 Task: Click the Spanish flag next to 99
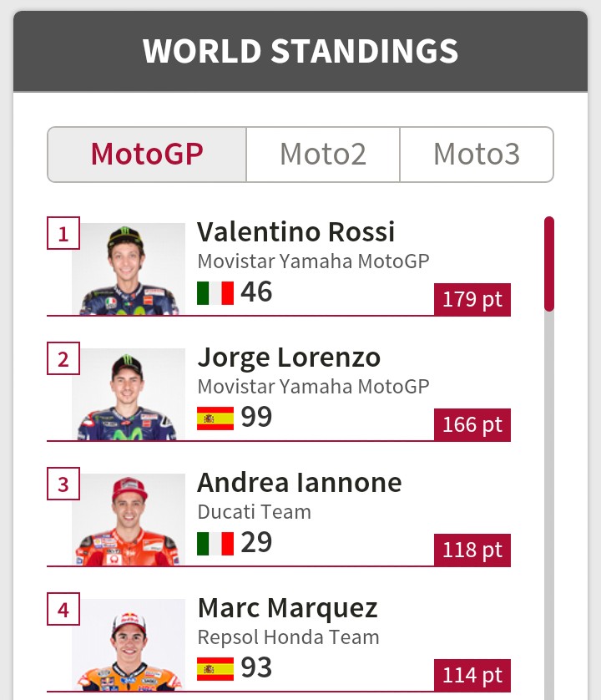(215, 418)
